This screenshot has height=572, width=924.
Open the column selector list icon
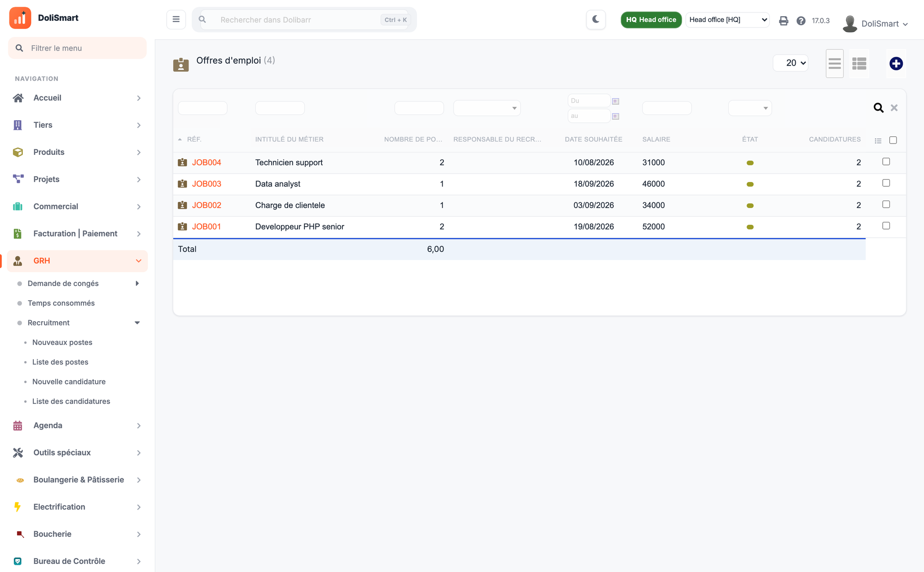[x=878, y=140]
